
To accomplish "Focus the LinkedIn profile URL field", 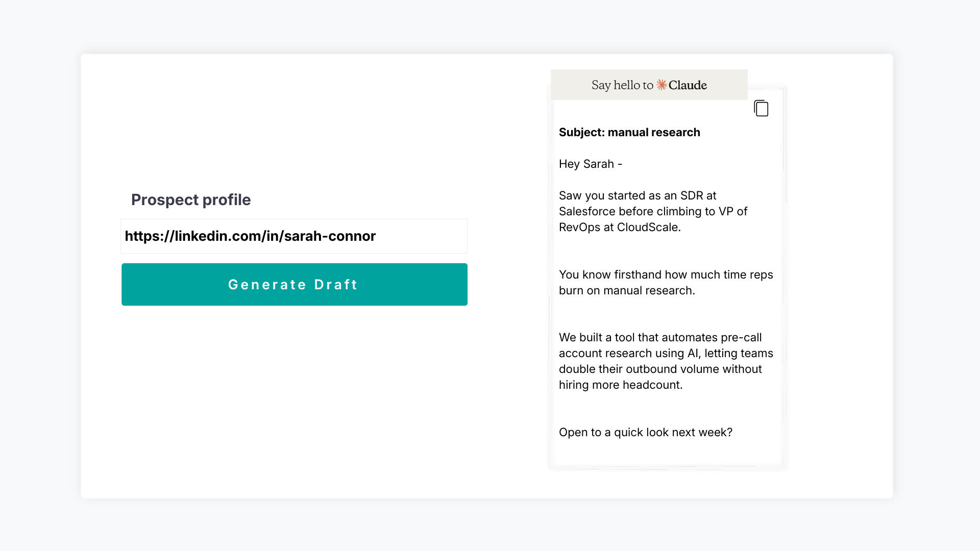I will click(x=294, y=236).
